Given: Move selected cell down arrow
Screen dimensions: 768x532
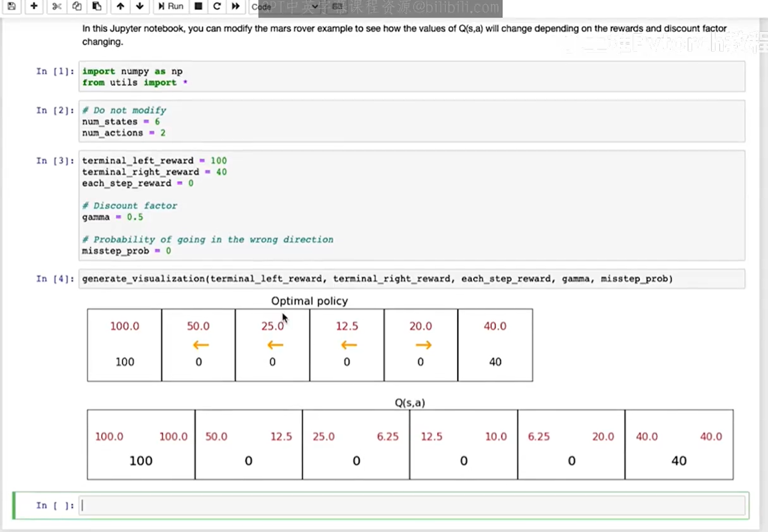Looking at the screenshot, I should point(140,6).
